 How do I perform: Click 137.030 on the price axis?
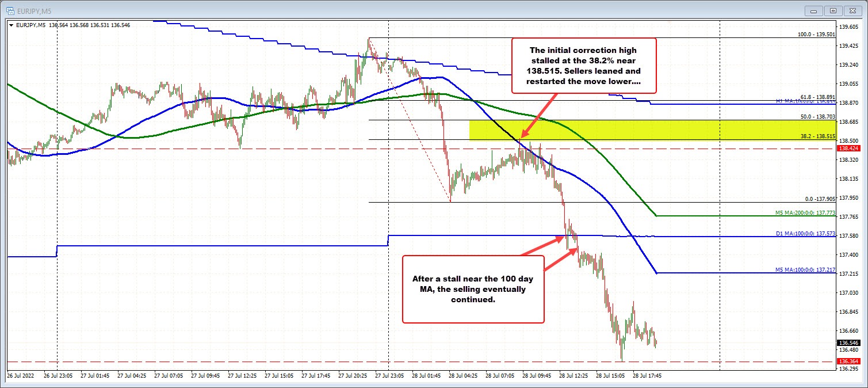tap(849, 292)
